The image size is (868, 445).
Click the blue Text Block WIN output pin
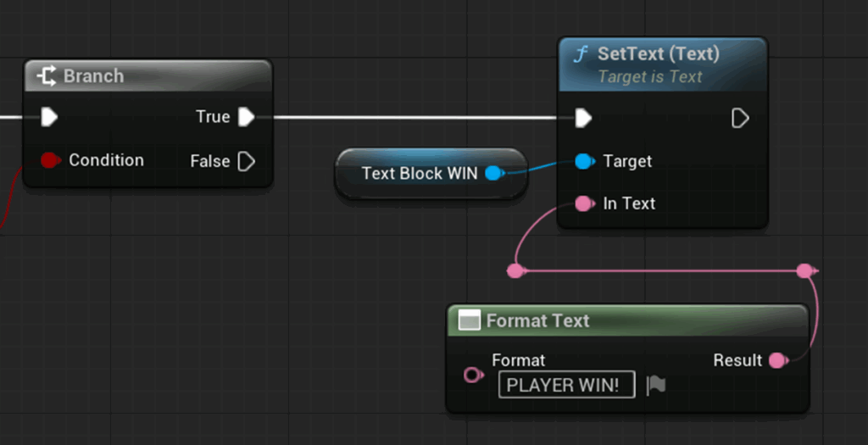click(494, 174)
